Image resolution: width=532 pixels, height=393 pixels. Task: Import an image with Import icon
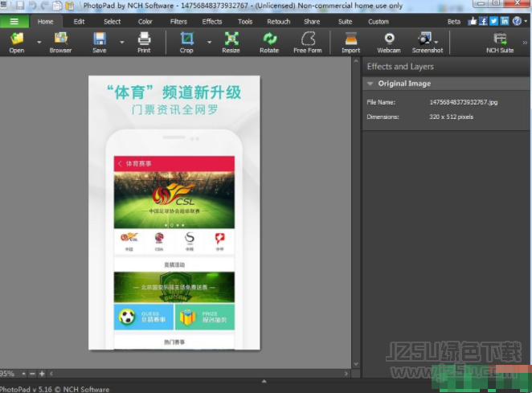tap(350, 40)
